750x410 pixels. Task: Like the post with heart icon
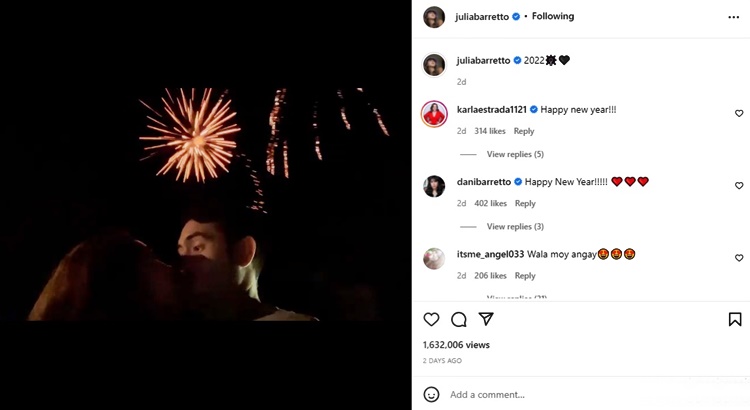(431, 320)
